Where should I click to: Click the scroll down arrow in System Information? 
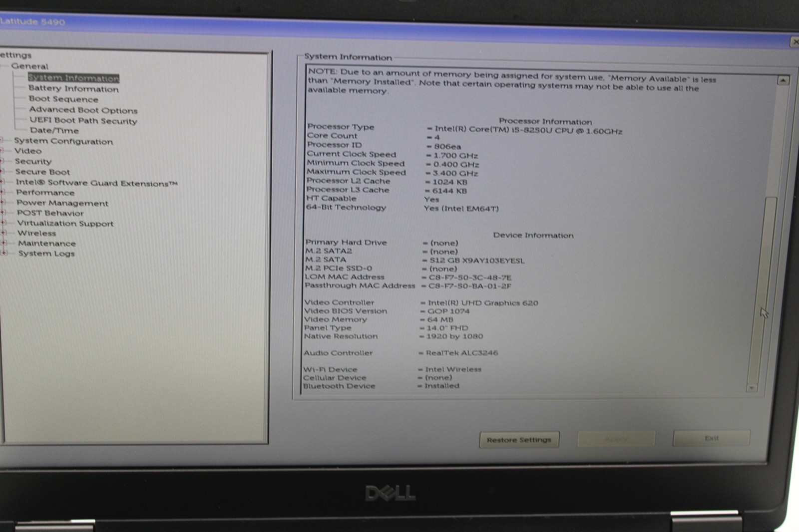click(752, 388)
